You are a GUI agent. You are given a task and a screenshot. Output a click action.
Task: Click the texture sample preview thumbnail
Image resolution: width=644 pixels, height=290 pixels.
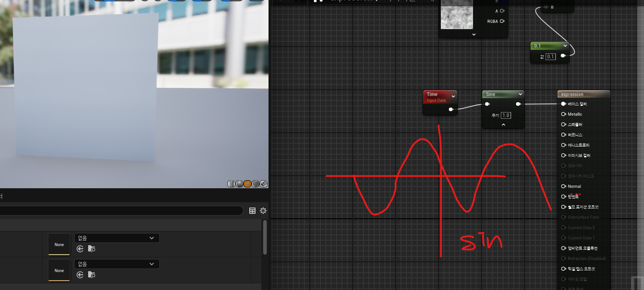point(457,14)
